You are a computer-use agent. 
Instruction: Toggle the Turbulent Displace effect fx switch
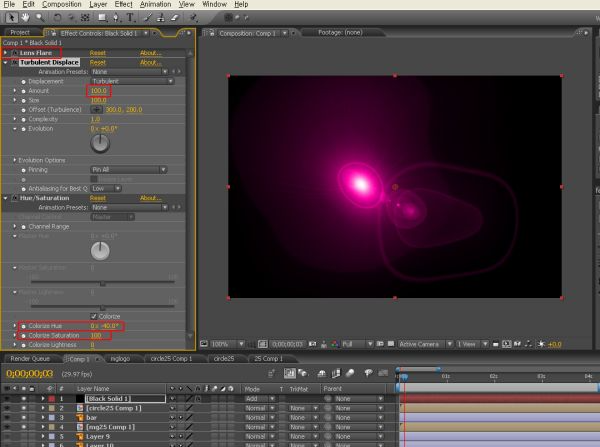point(15,62)
